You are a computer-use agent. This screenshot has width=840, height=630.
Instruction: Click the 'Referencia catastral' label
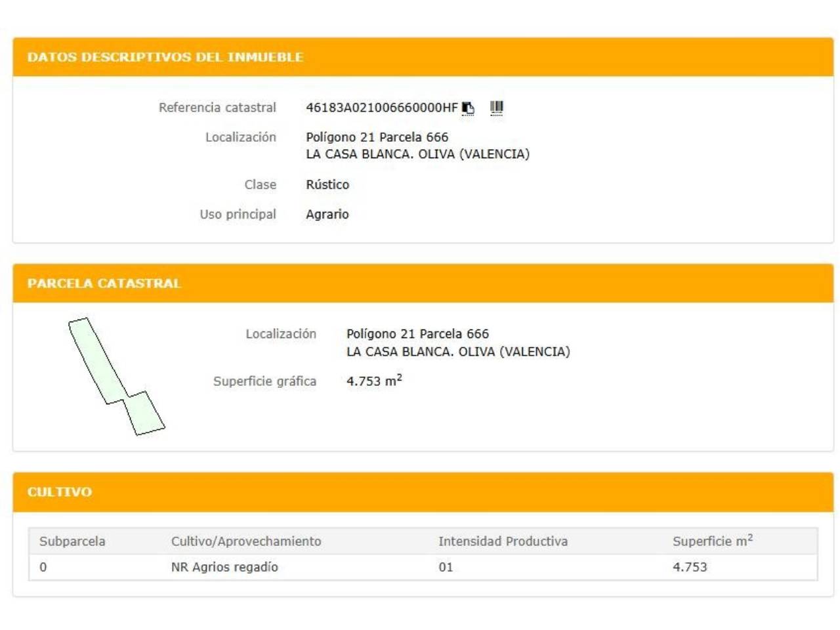217,108
